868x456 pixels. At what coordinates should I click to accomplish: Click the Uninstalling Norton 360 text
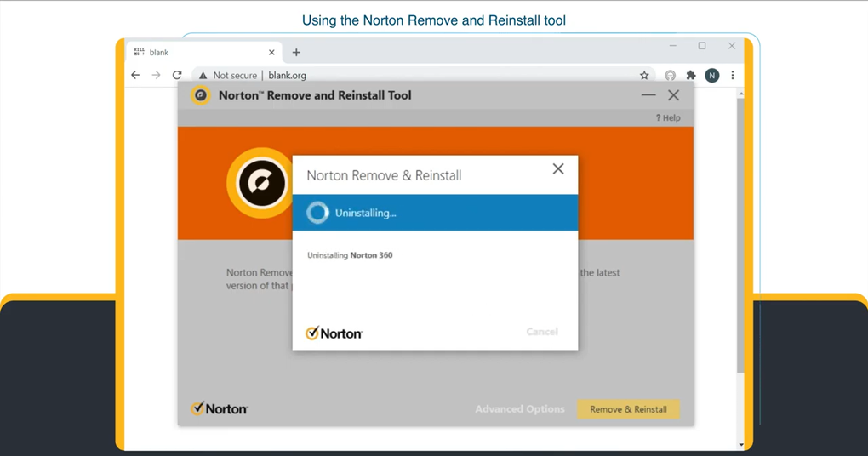coord(350,255)
